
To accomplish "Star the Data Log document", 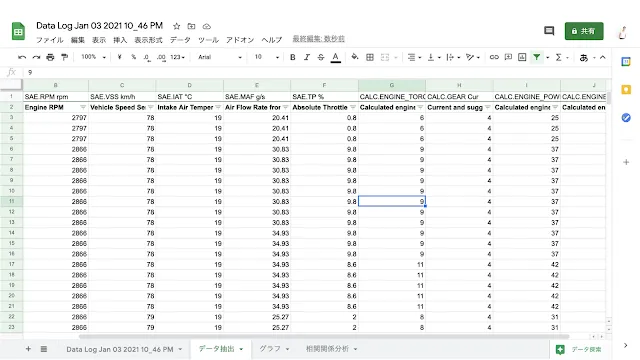I will [176, 26].
